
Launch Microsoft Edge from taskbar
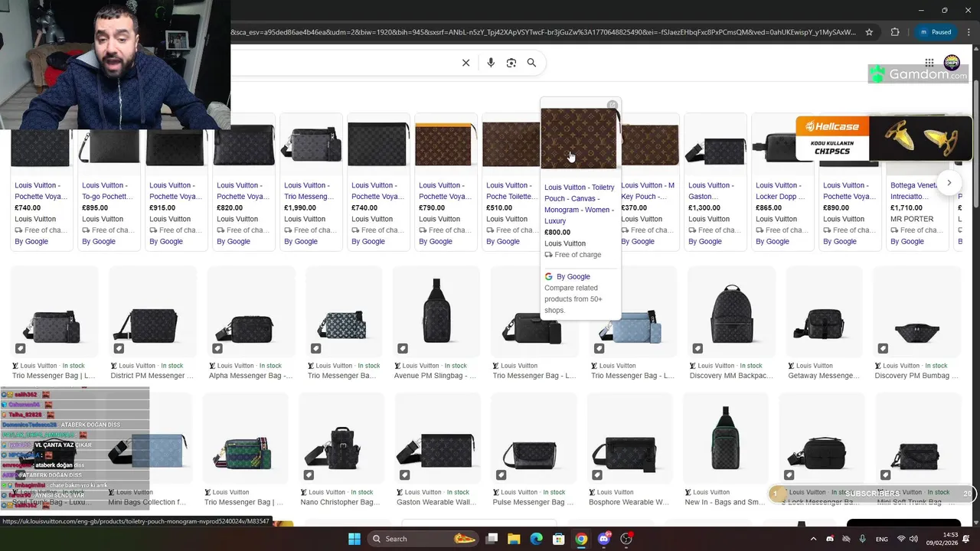click(x=537, y=539)
